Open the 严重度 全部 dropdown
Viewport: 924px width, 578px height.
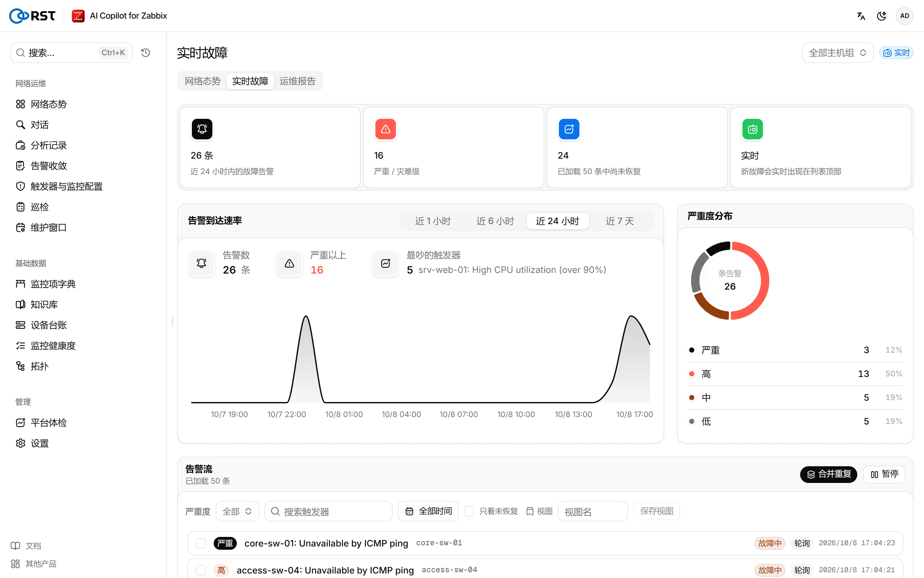click(237, 512)
